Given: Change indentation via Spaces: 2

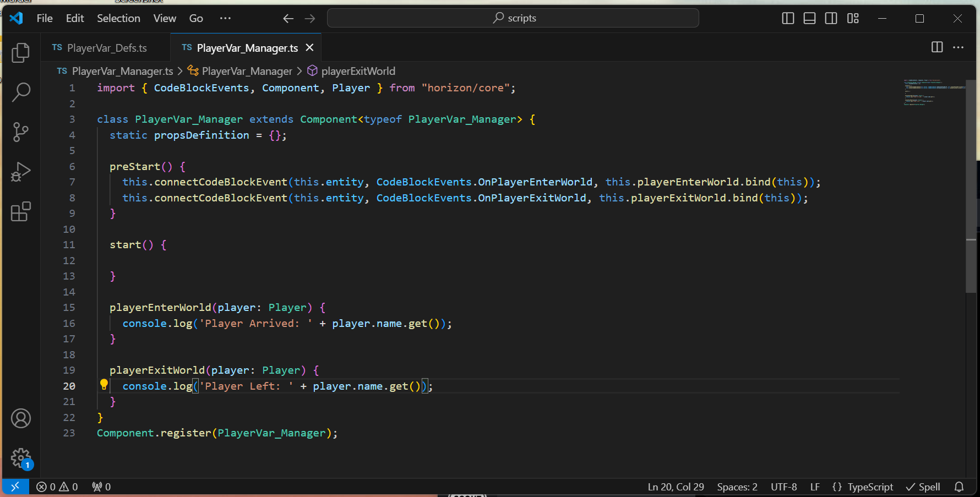Looking at the screenshot, I should tap(737, 487).
